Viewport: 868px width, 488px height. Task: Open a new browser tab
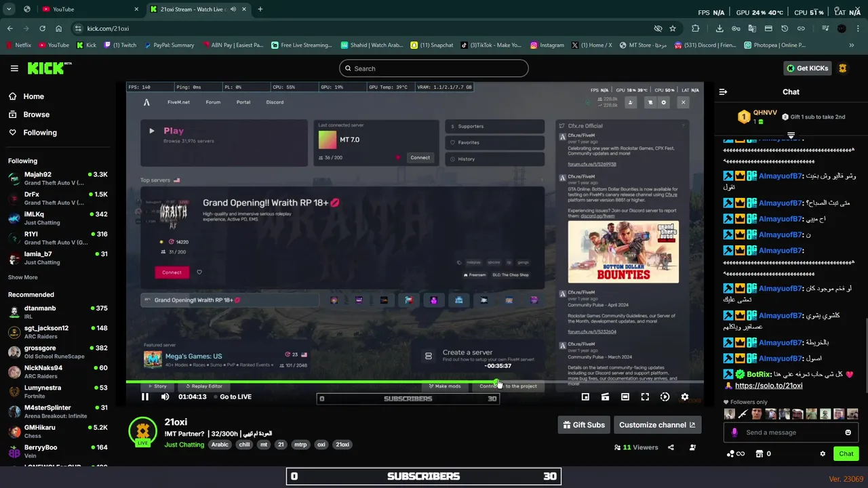tap(260, 9)
